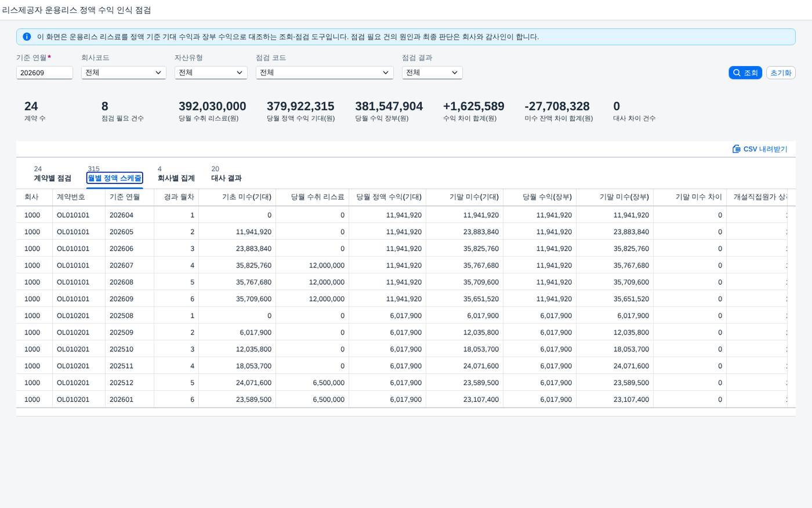The height and width of the screenshot is (508, 812).
Task: Click the 기초 미수(기대) column header
Action: [237, 197]
